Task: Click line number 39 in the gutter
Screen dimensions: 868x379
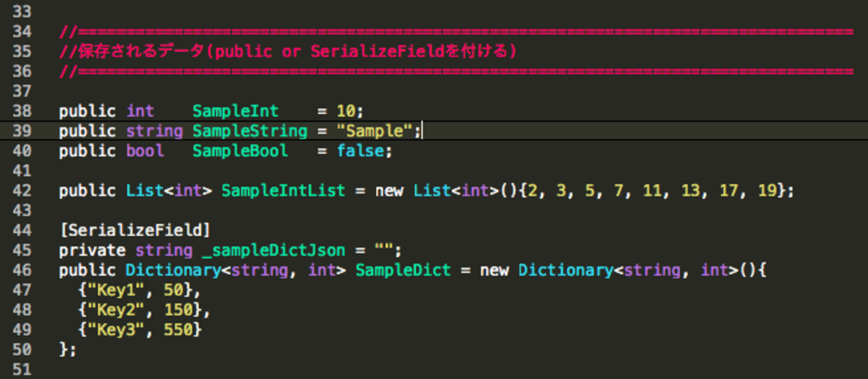Action: pos(21,131)
